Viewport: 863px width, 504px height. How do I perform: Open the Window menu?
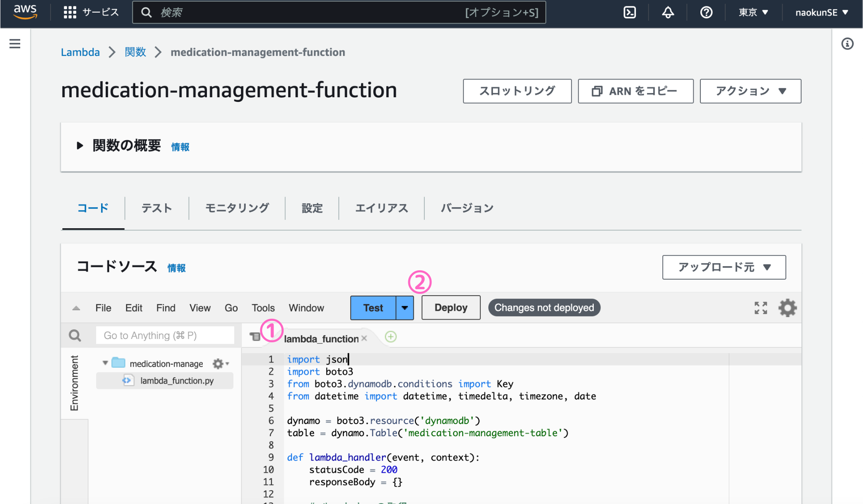306,308
